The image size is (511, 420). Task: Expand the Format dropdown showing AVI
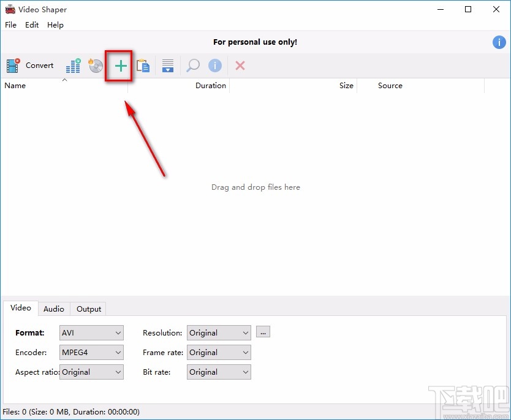pyautogui.click(x=91, y=332)
